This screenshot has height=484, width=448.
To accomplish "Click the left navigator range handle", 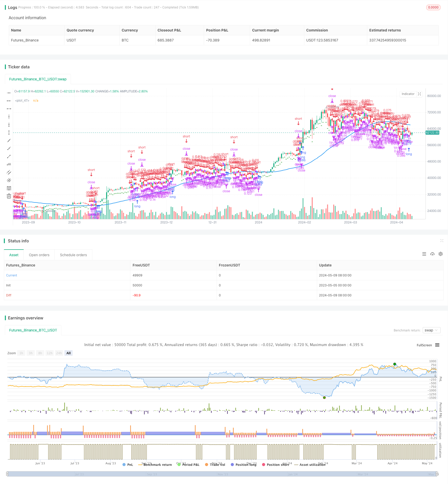I will pos(7,474).
